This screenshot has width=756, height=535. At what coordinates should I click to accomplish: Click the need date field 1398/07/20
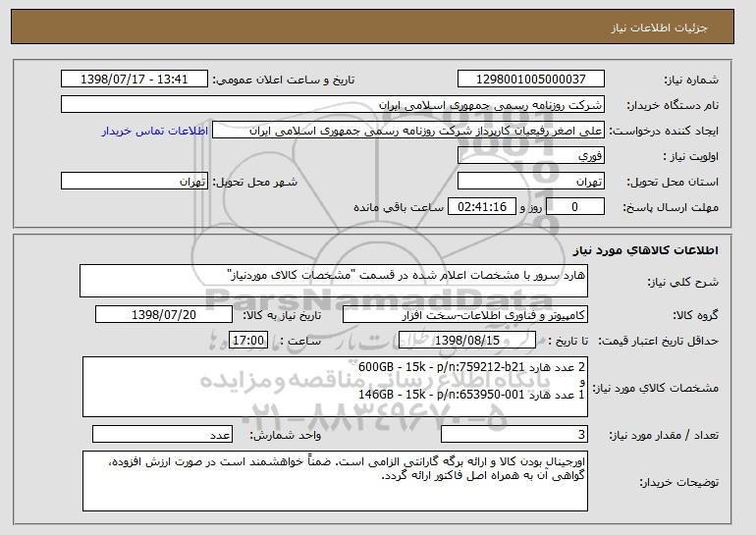point(164,315)
